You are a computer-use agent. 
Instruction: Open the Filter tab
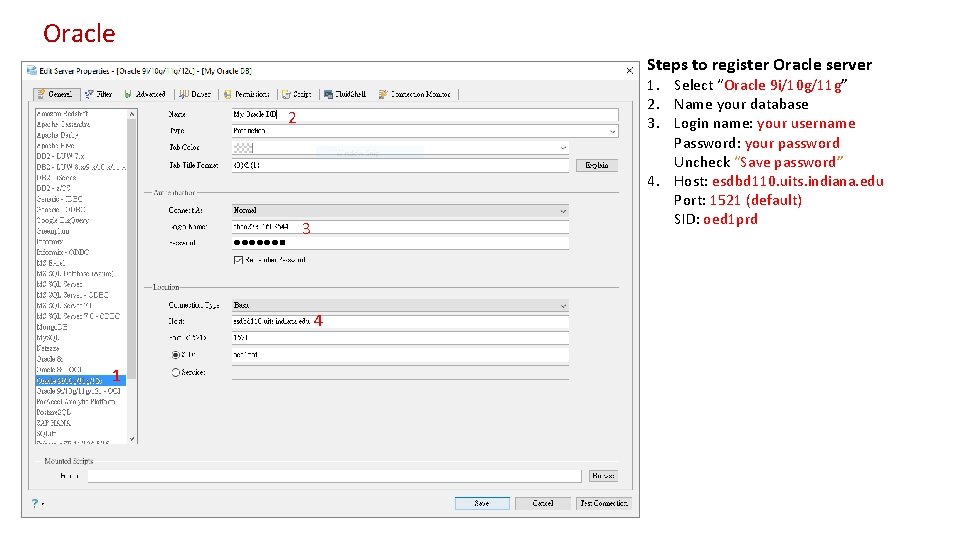click(x=99, y=94)
